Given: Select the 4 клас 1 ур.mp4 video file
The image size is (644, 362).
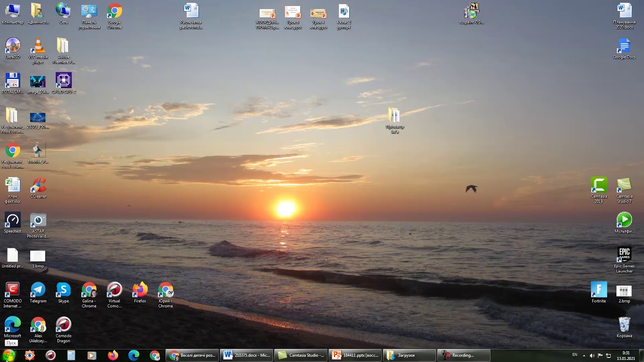Looking at the screenshot, I should [344, 17].
